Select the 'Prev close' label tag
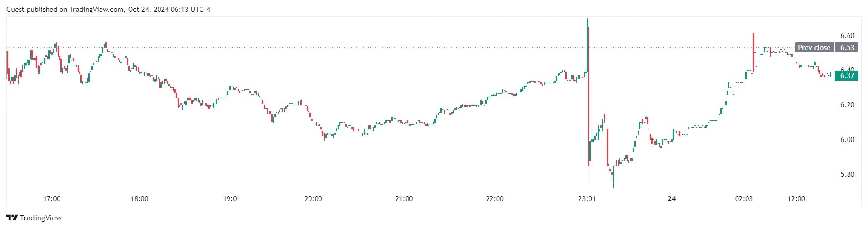The height and width of the screenshot is (228, 868). pos(814,48)
